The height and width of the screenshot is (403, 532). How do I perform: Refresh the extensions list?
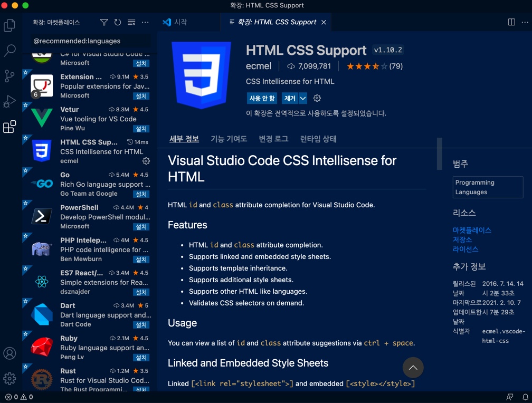point(117,22)
